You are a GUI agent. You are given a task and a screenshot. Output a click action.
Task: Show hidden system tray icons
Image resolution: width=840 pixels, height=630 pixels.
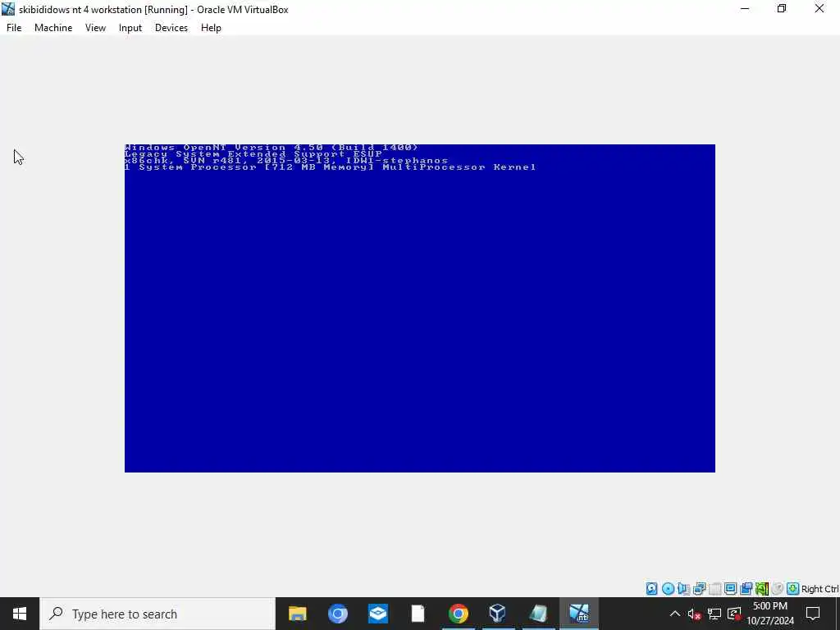tap(675, 614)
